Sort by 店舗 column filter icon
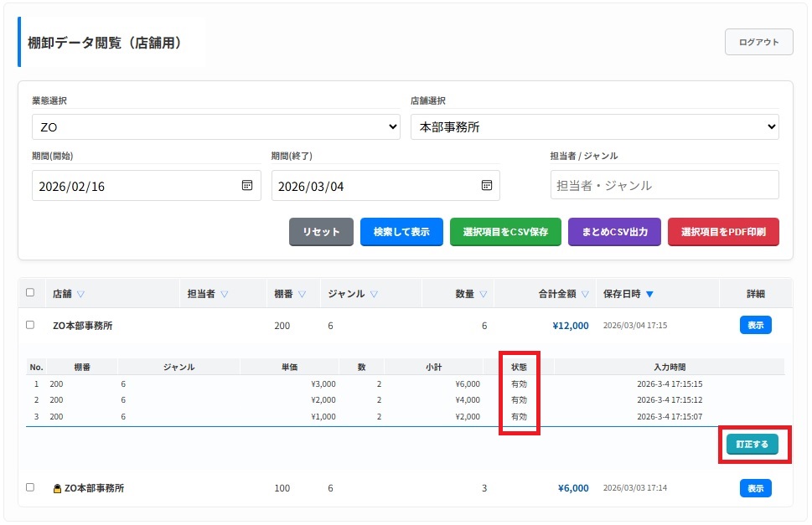 click(x=80, y=294)
